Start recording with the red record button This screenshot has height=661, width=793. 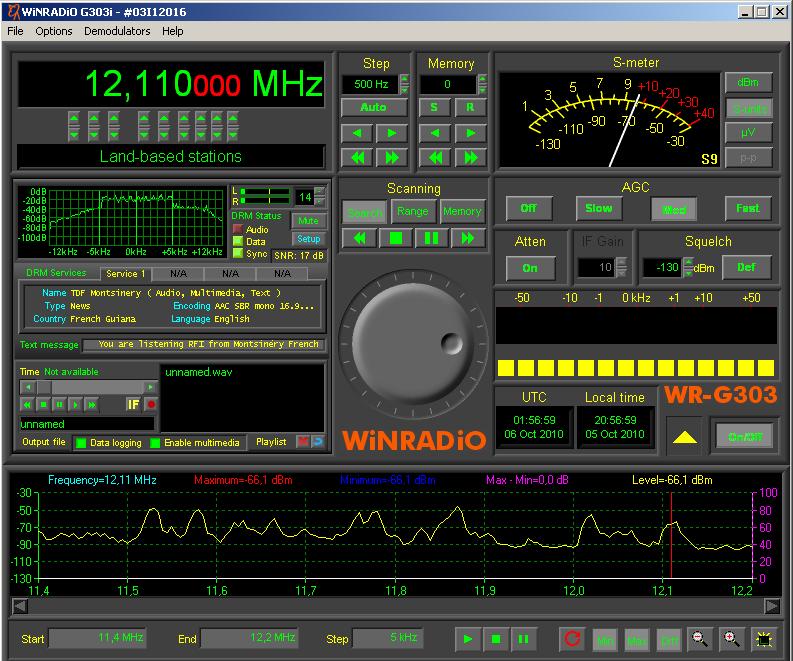(151, 405)
